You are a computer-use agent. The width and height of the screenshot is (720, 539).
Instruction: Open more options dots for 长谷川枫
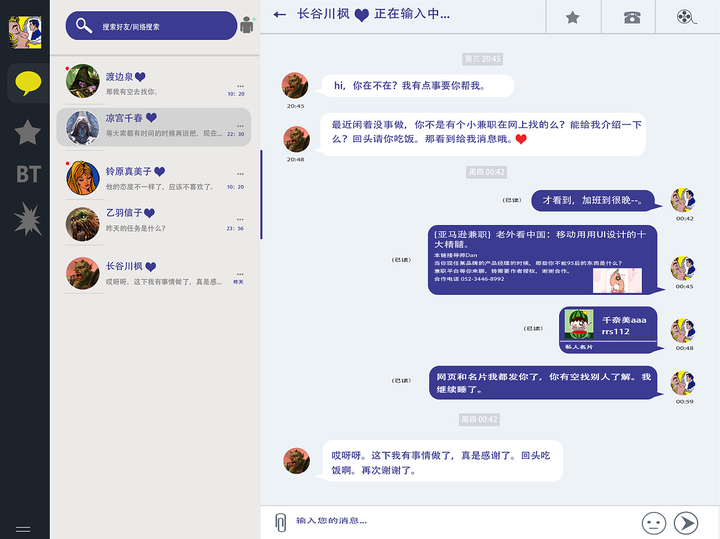point(240,274)
